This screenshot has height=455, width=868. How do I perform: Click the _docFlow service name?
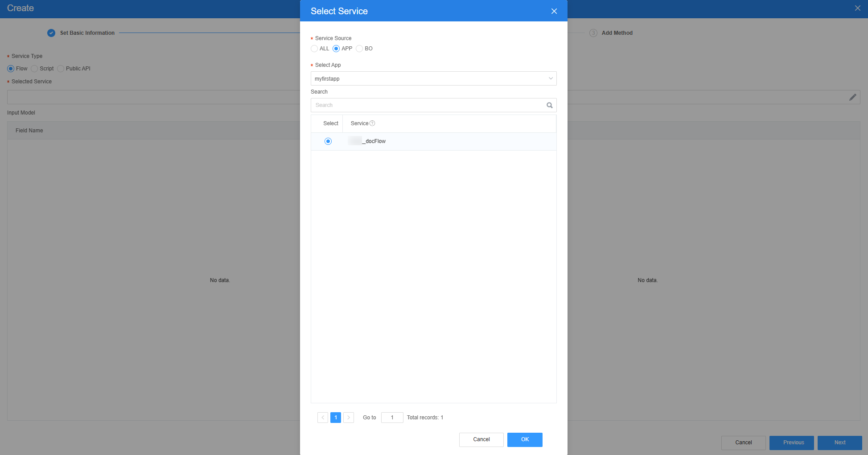pyautogui.click(x=367, y=141)
